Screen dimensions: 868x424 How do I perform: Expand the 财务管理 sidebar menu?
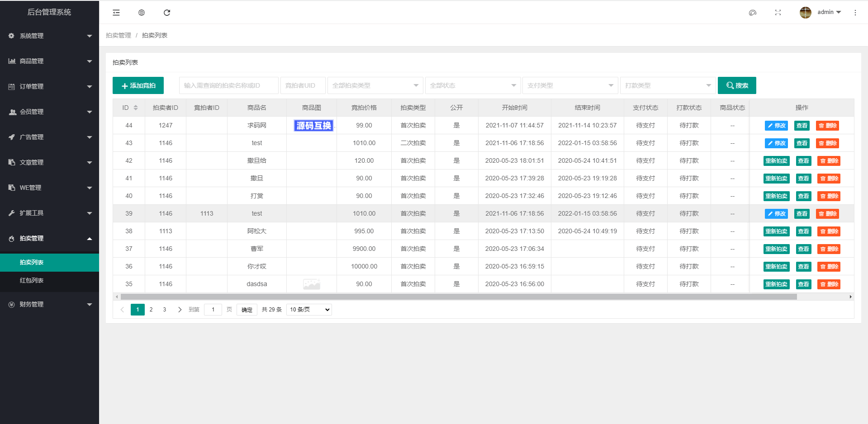(x=49, y=304)
